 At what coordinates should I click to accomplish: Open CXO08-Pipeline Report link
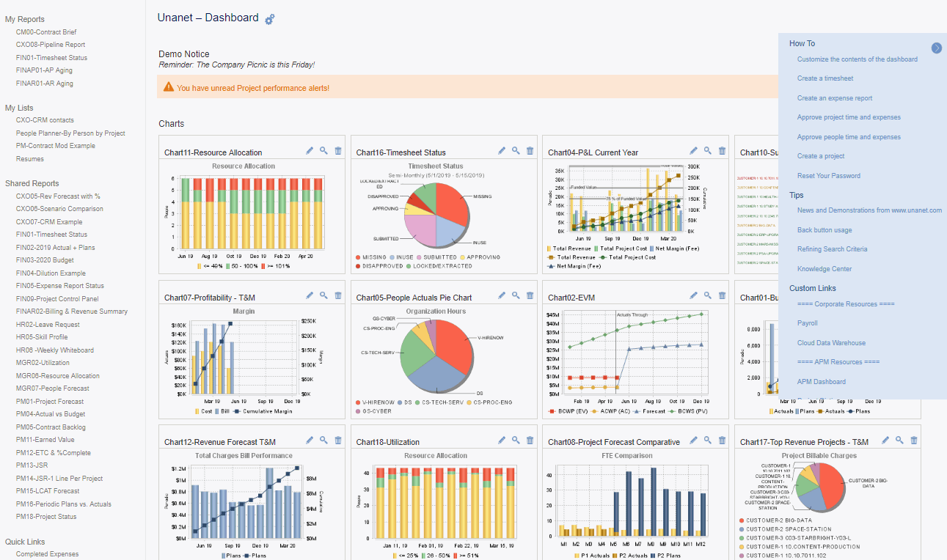[51, 45]
